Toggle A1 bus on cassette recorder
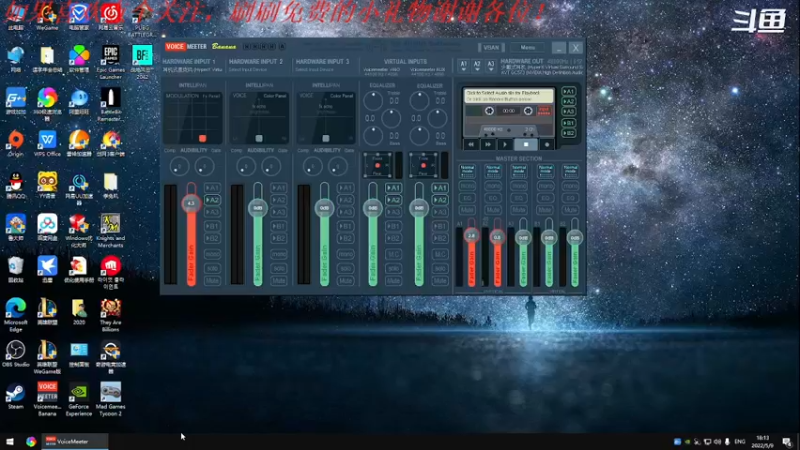Image resolution: width=800 pixels, height=450 pixels. point(569,91)
